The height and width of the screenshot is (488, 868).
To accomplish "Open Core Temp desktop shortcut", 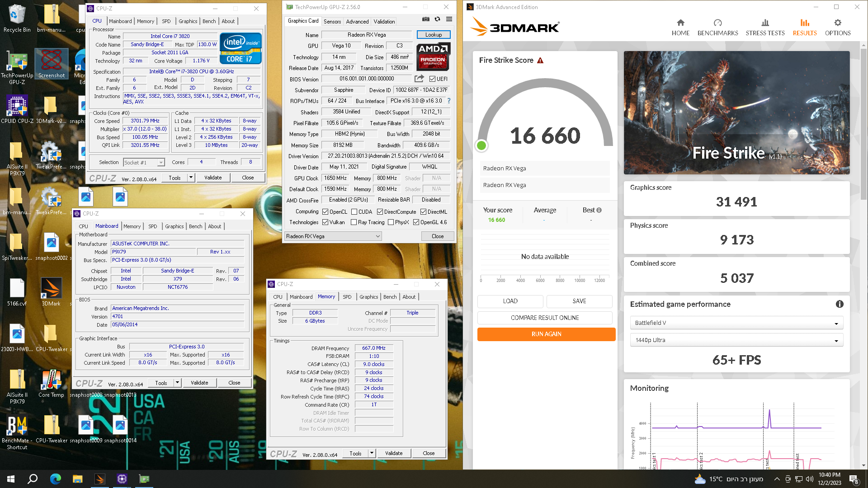I will pyautogui.click(x=51, y=383).
